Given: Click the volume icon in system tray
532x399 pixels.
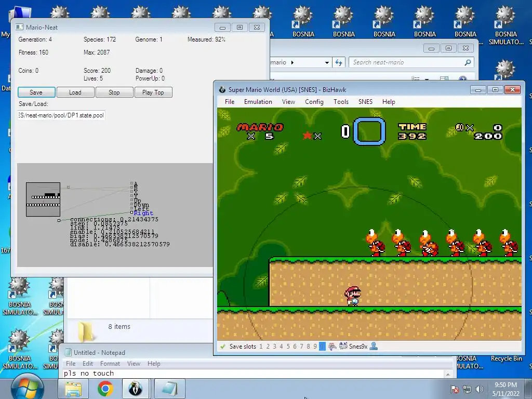Looking at the screenshot, I should (480, 389).
